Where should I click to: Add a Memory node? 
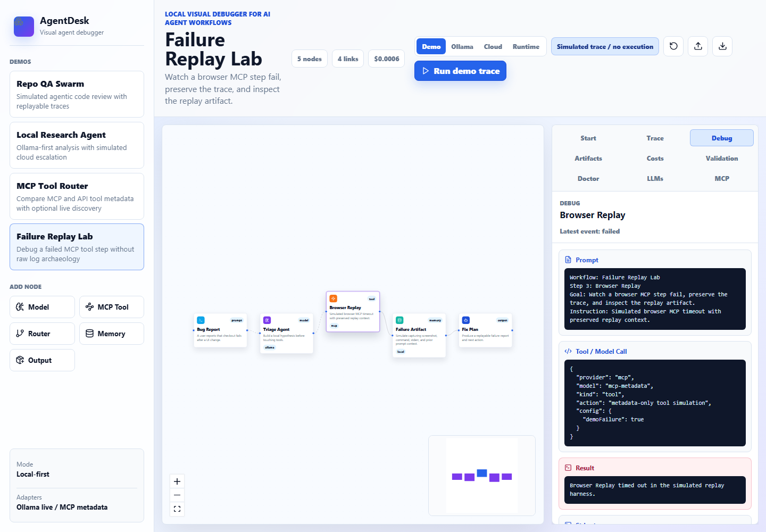[112, 334]
